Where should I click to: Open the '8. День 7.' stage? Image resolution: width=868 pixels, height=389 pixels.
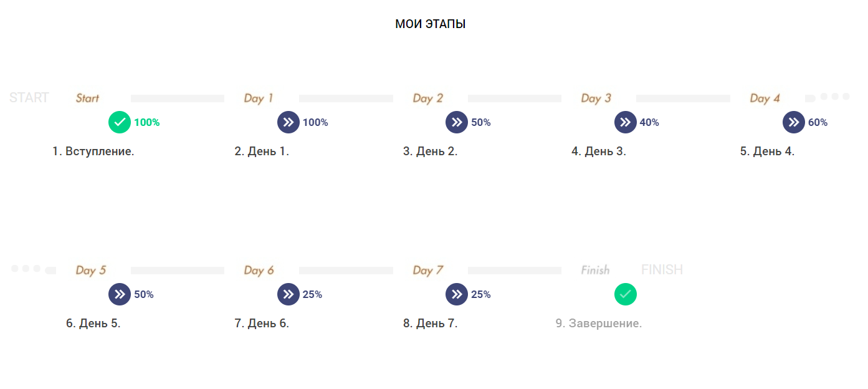431,324
